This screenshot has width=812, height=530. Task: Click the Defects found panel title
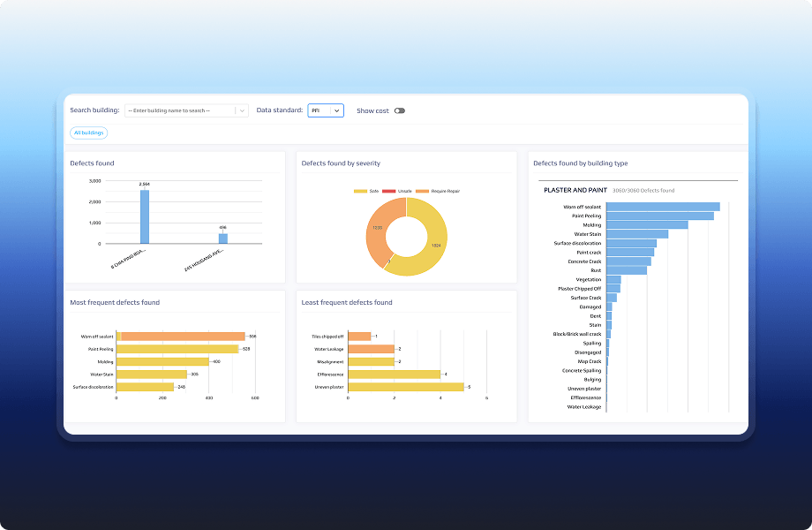pyautogui.click(x=92, y=163)
